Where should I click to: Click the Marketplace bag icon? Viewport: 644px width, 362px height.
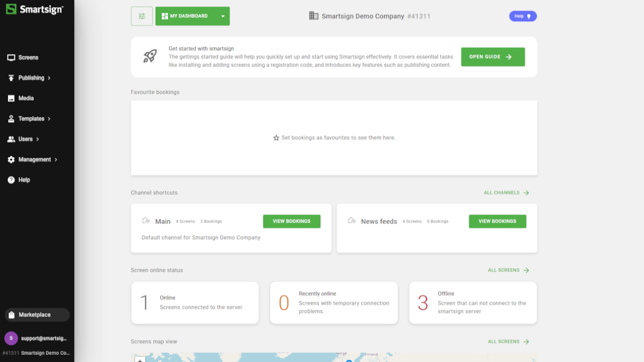12,315
